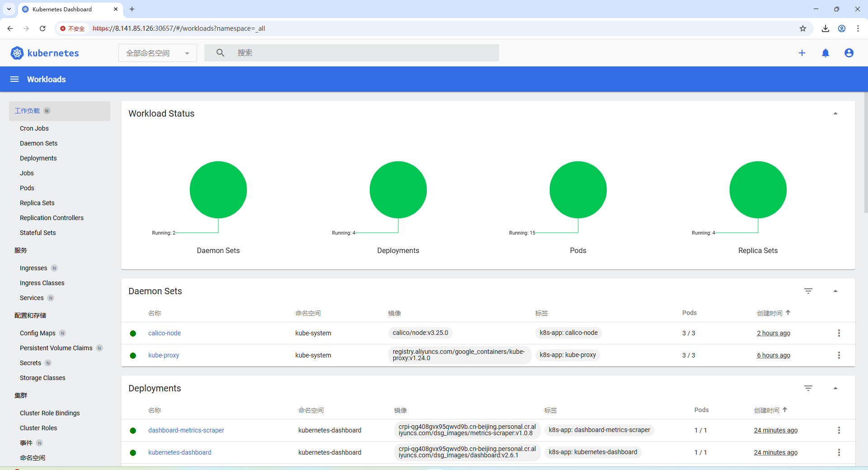The image size is (868, 470).
Task: Open the user account icon in dashboard header
Action: point(849,53)
